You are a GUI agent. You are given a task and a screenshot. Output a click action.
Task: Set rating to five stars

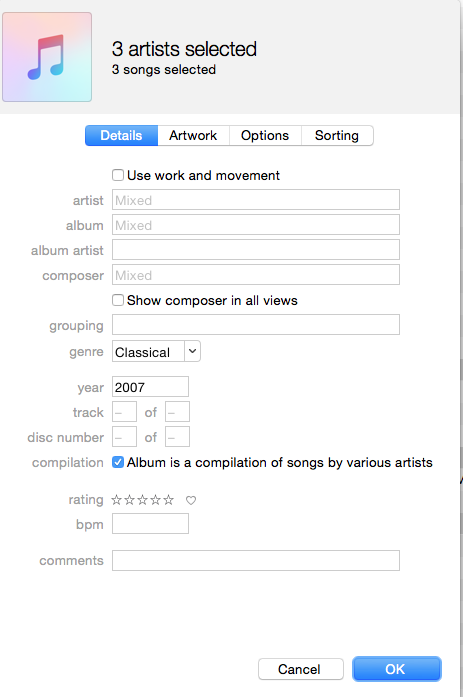pyautogui.click(x=168, y=500)
